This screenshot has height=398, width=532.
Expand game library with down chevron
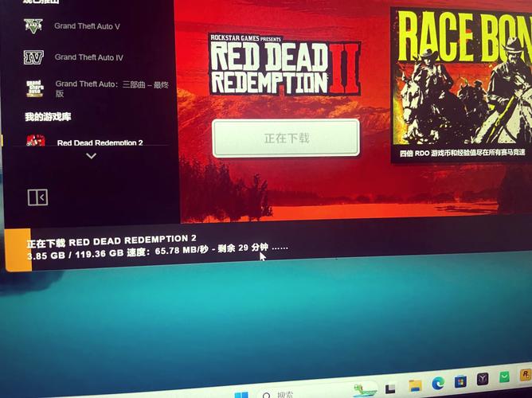[x=91, y=156]
